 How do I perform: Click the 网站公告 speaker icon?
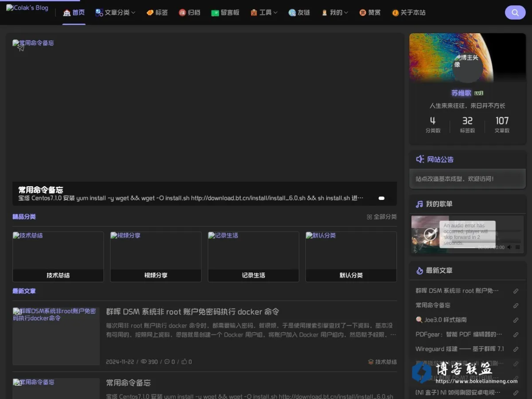pyautogui.click(x=420, y=159)
